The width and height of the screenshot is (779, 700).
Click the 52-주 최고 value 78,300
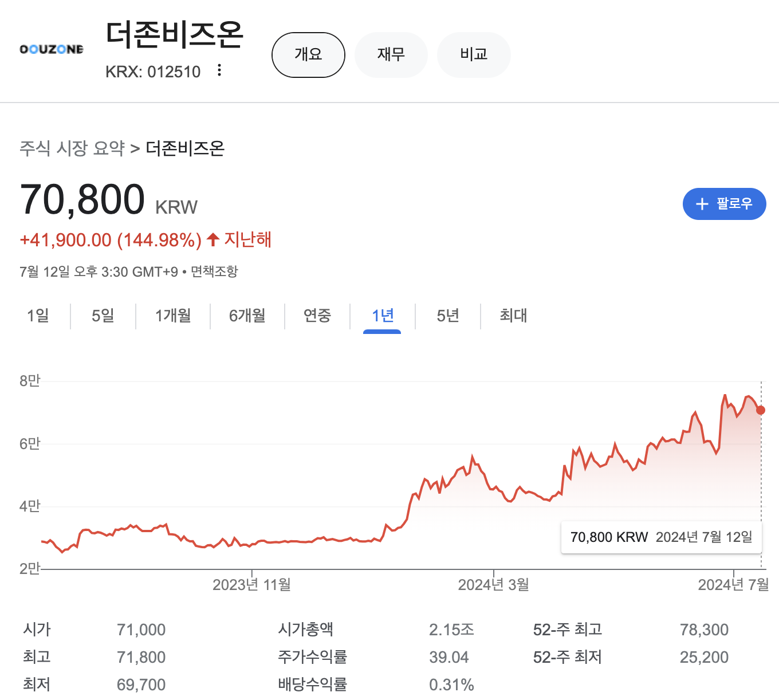(704, 630)
